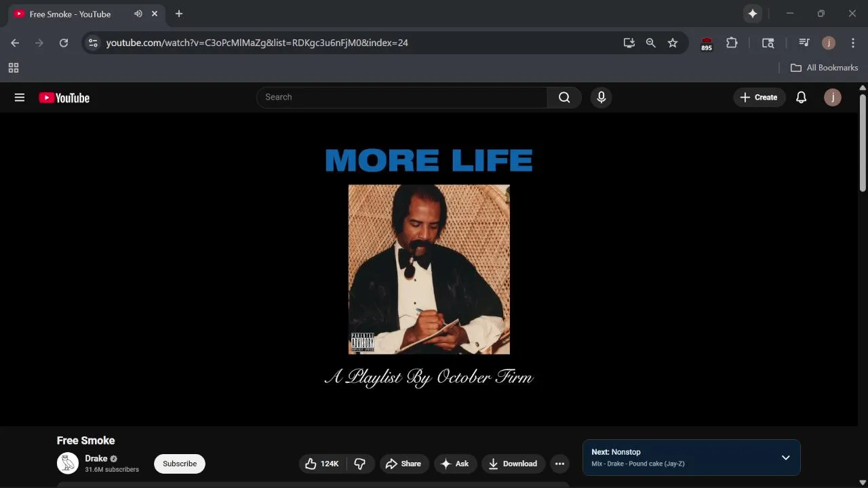
Task: Open the media controls icon
Action: (804, 43)
